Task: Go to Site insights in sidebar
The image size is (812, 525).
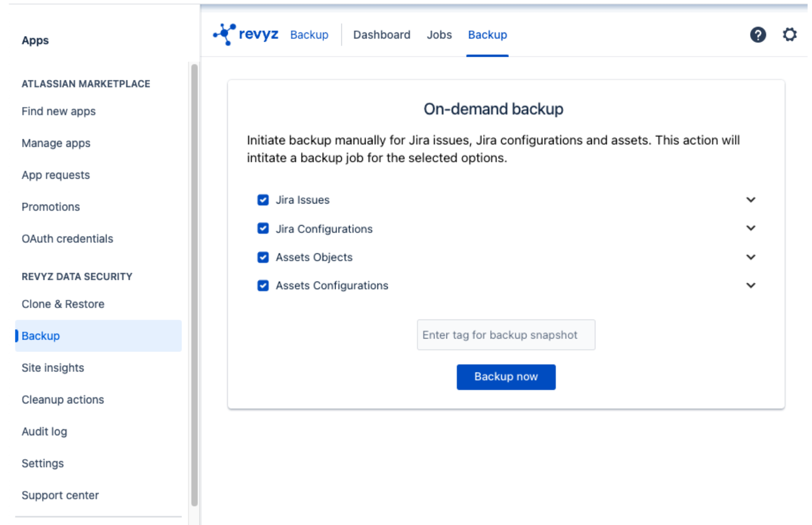Action: (x=53, y=368)
